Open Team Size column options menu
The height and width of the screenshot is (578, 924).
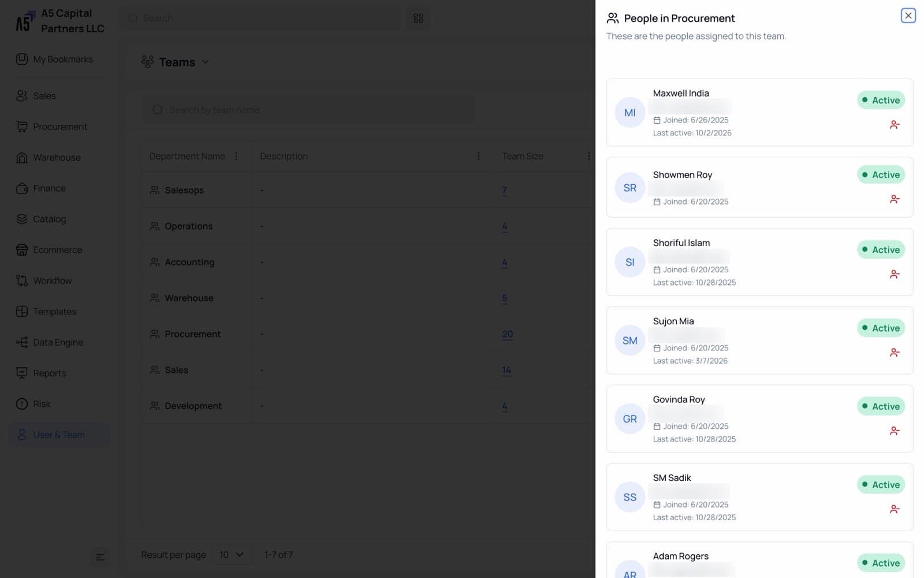point(588,156)
